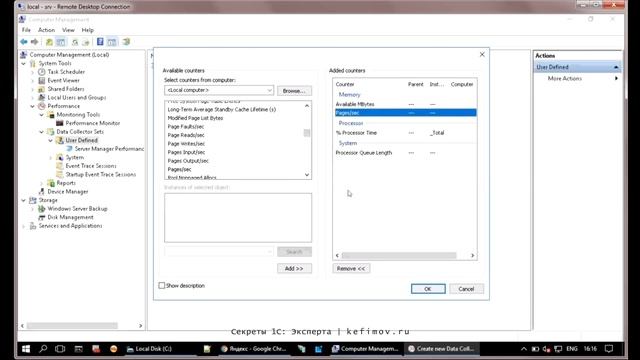Image resolution: width=640 pixels, height=360 pixels.
Task: Click the Cancel button
Action: (x=466, y=289)
